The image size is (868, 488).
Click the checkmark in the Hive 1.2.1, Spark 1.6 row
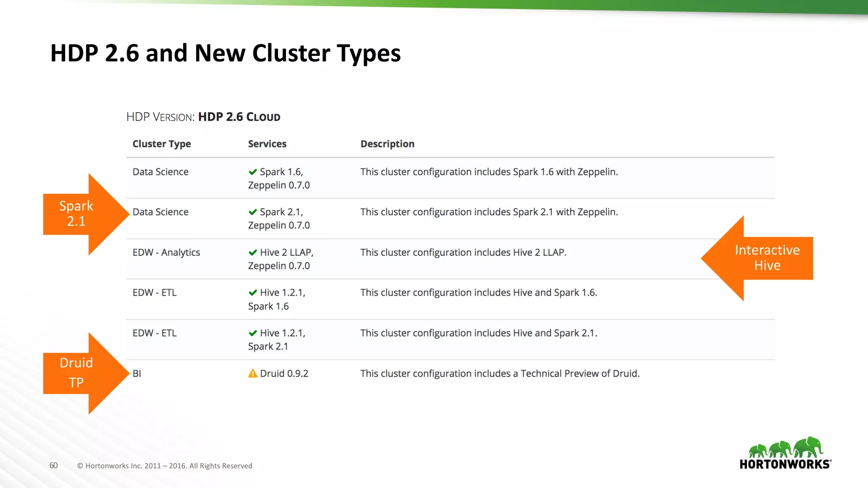(253, 293)
